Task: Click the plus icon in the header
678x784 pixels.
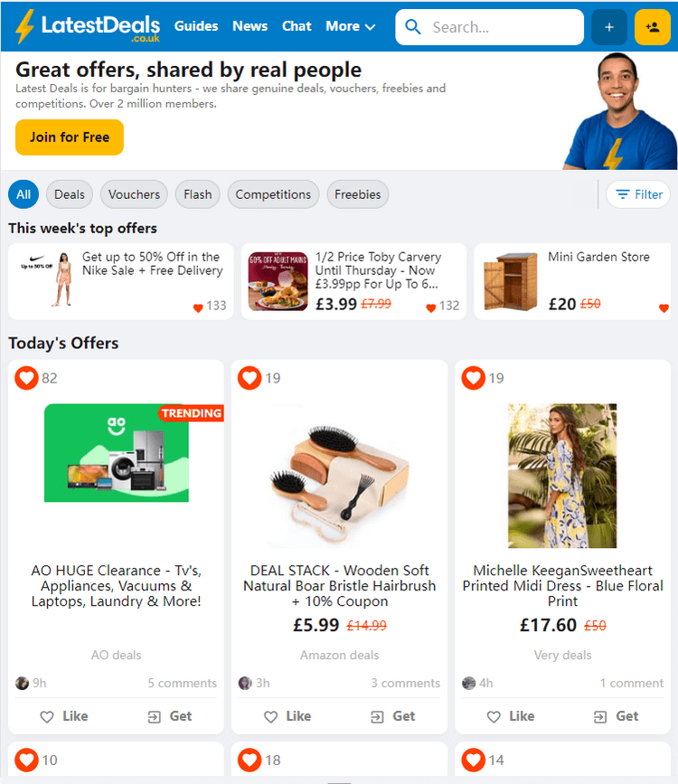Action: (x=609, y=27)
